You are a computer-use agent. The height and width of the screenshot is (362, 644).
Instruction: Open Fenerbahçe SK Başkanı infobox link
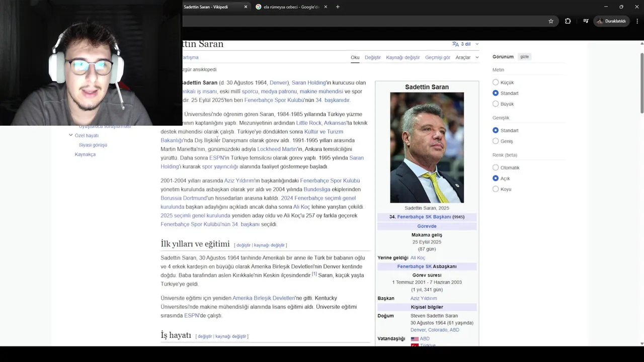point(424,217)
